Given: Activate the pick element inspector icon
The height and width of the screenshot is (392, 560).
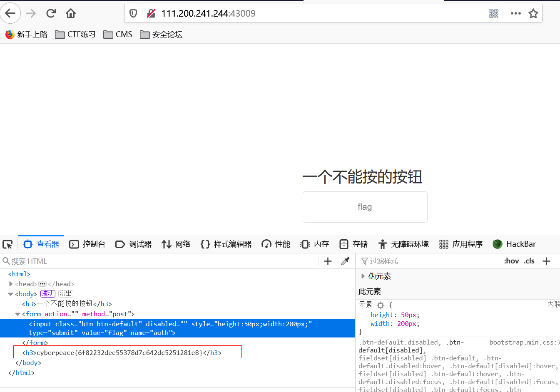Looking at the screenshot, I should 7,244.
